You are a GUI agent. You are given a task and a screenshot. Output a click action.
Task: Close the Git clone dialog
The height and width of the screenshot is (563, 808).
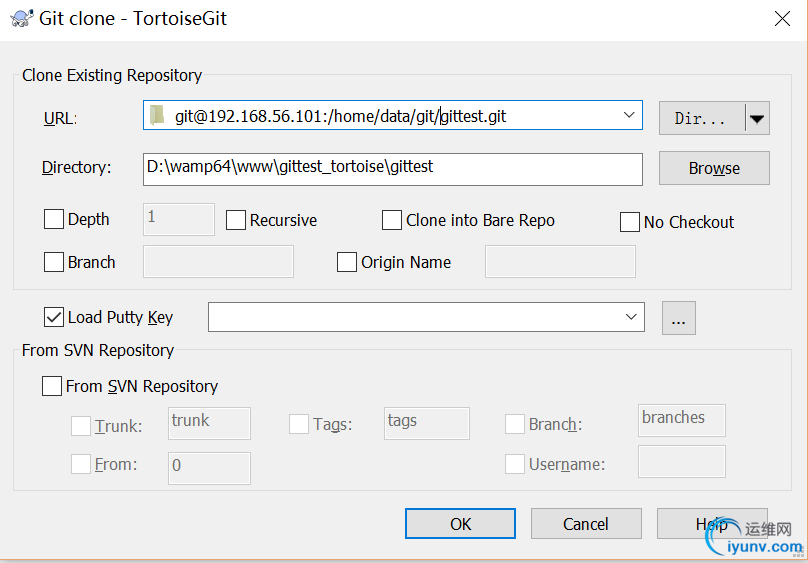(782, 19)
